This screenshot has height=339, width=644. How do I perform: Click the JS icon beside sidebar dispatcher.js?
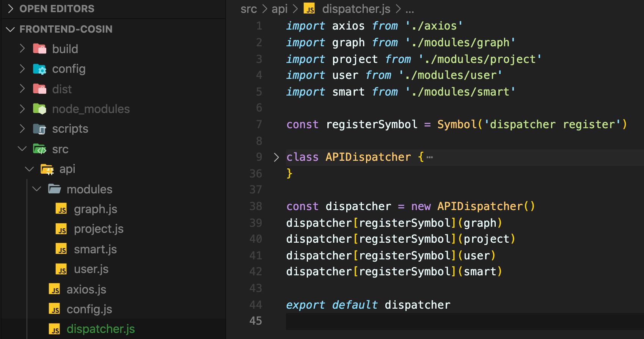(55, 329)
